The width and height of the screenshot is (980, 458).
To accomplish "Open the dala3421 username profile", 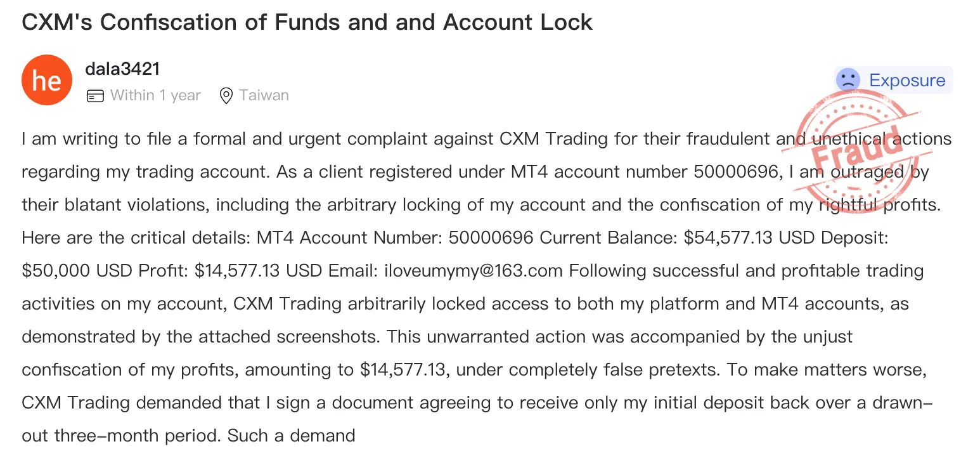I will (x=122, y=68).
